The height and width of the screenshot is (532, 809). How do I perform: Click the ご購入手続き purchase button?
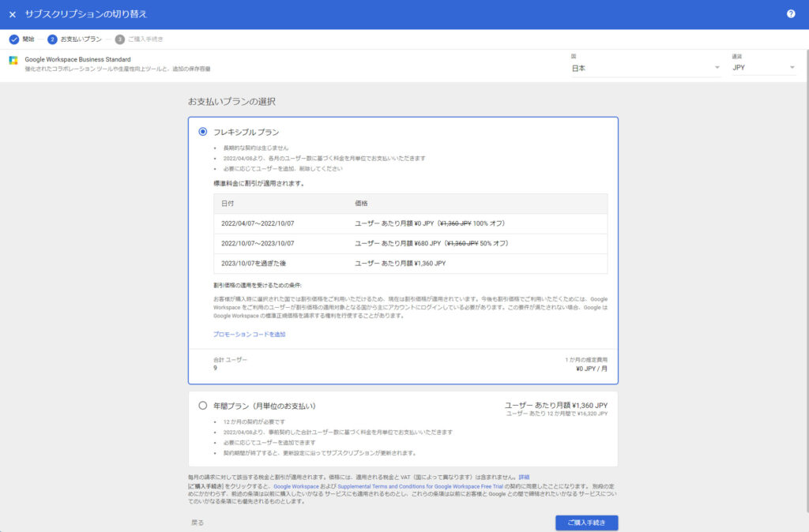[x=587, y=523]
